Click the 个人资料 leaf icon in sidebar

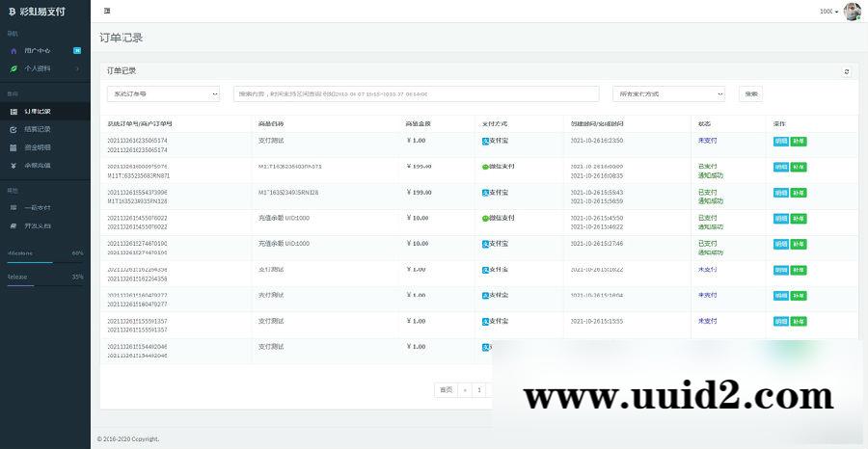[14, 68]
